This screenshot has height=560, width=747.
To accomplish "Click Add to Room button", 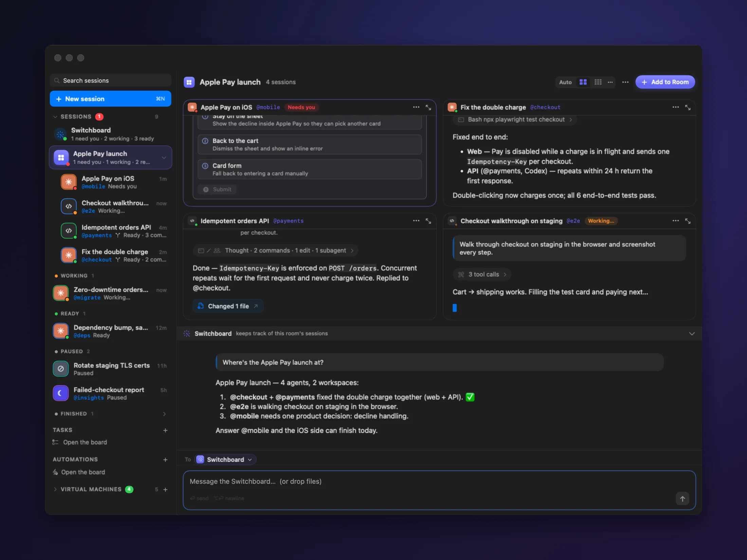I will tap(665, 82).
